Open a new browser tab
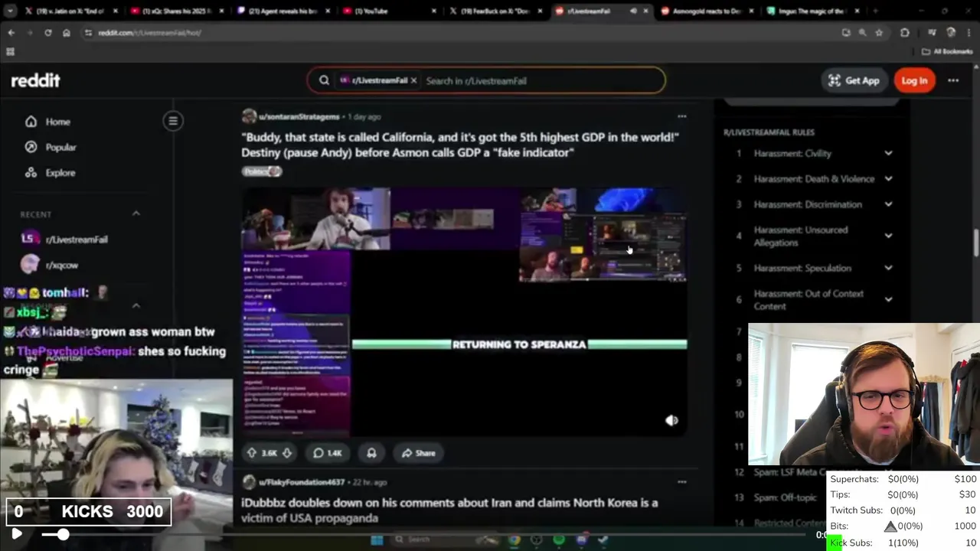 875,11
